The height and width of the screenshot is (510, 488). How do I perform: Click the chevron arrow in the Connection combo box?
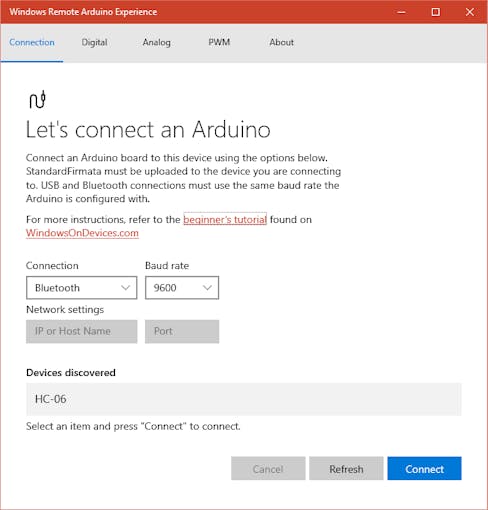click(x=125, y=288)
